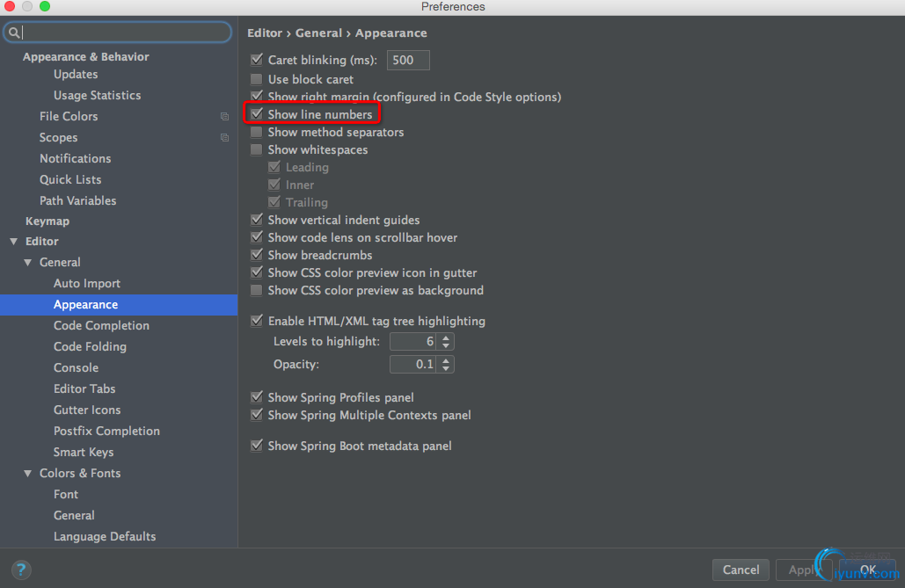Click the Caret blinking milliseconds field
The image size is (905, 588).
[x=408, y=60]
